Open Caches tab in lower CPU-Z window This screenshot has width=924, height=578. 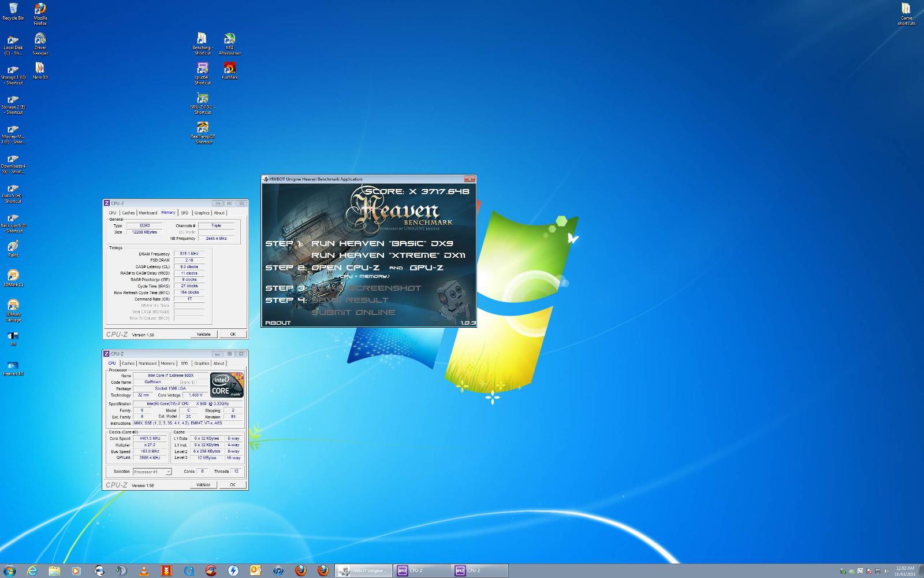click(x=128, y=364)
